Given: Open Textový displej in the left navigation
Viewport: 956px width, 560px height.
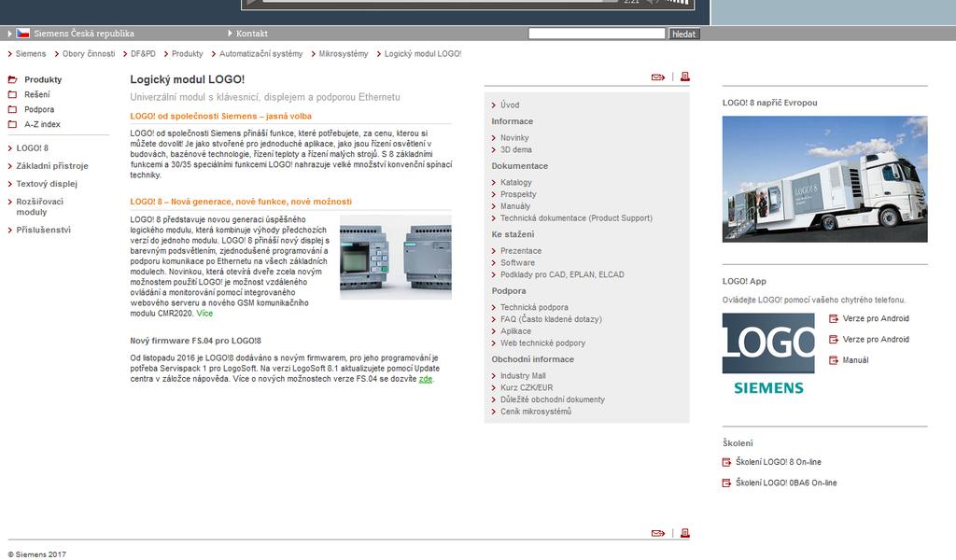Looking at the screenshot, I should pyautogui.click(x=47, y=184).
